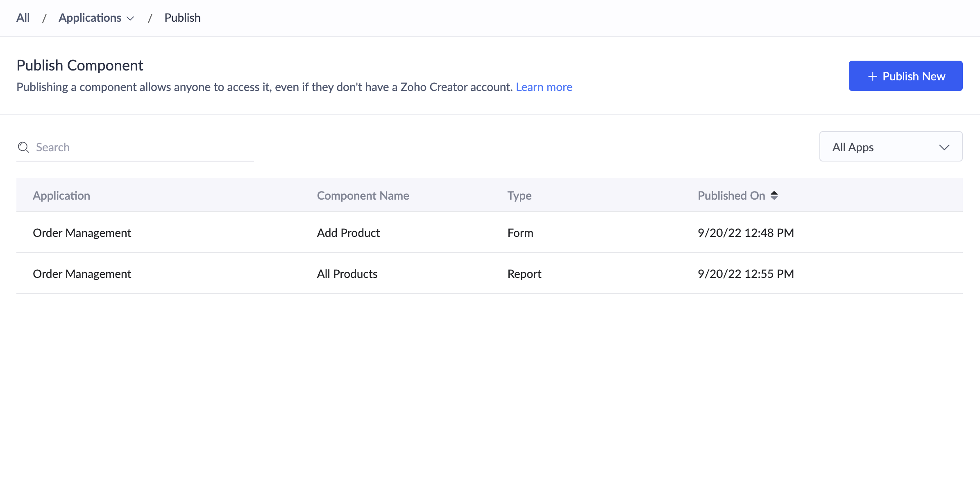Viewport: 980px width, 487px height.
Task: Click Order Management in first row
Action: tap(82, 233)
